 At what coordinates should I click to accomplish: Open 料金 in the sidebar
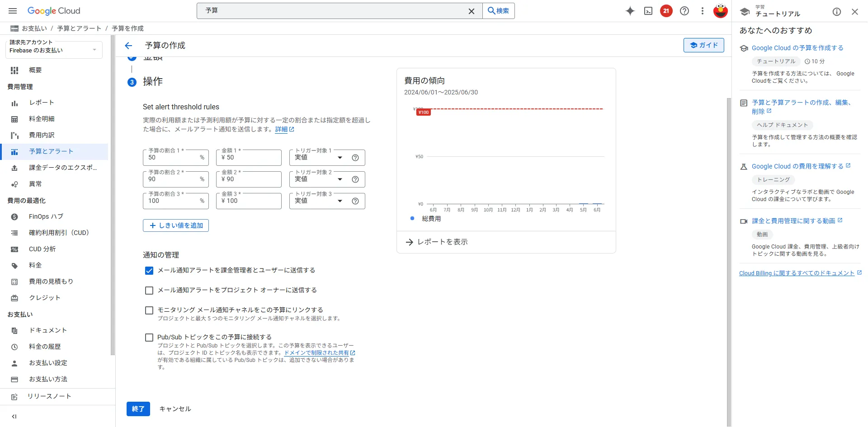coord(54,265)
